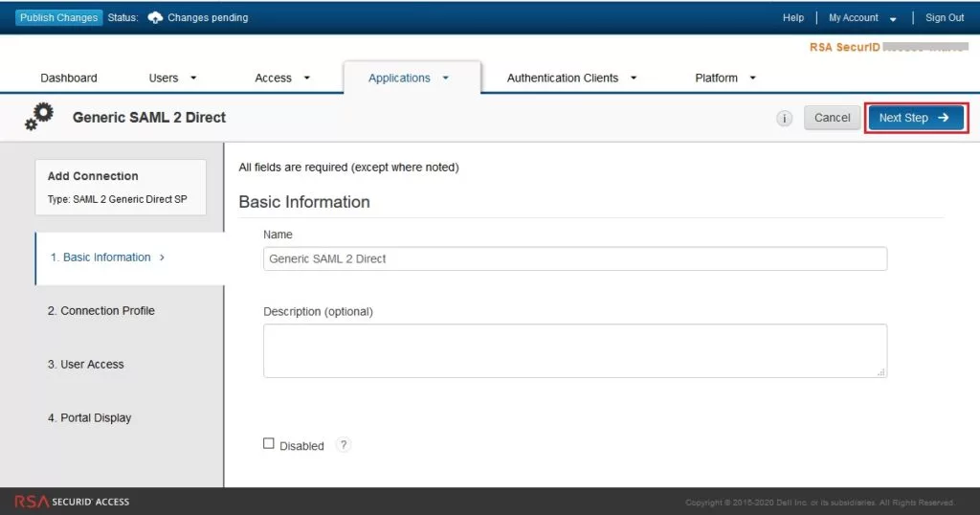Click into the Name input field
This screenshot has width=980, height=515.
575,258
